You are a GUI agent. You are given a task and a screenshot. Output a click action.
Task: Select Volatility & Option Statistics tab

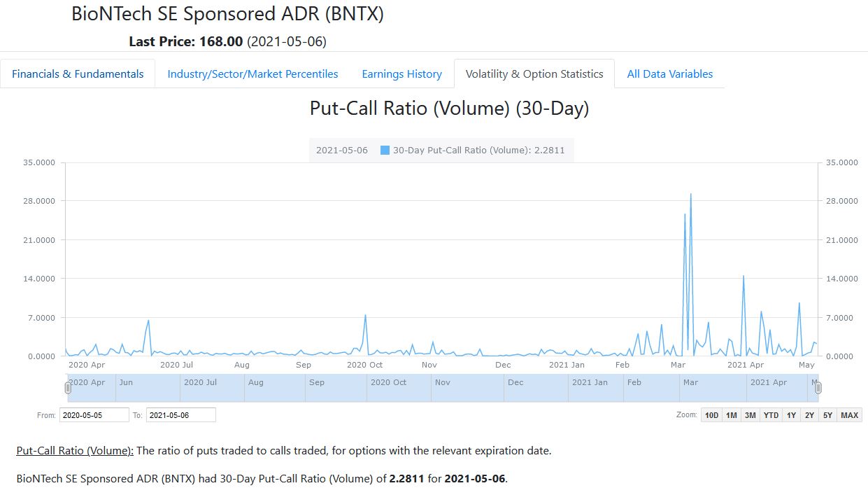click(534, 74)
